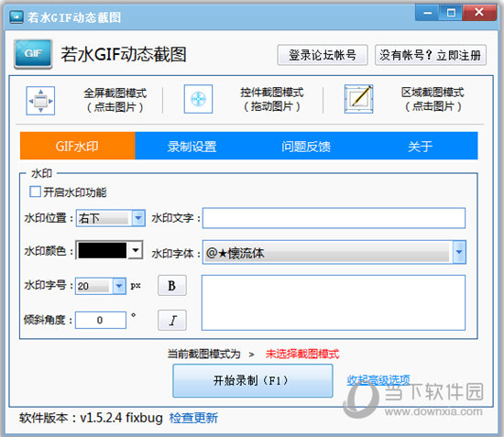This screenshot has width=504, height=437.
Task: Click the watermark preview box
Action: [x=334, y=302]
